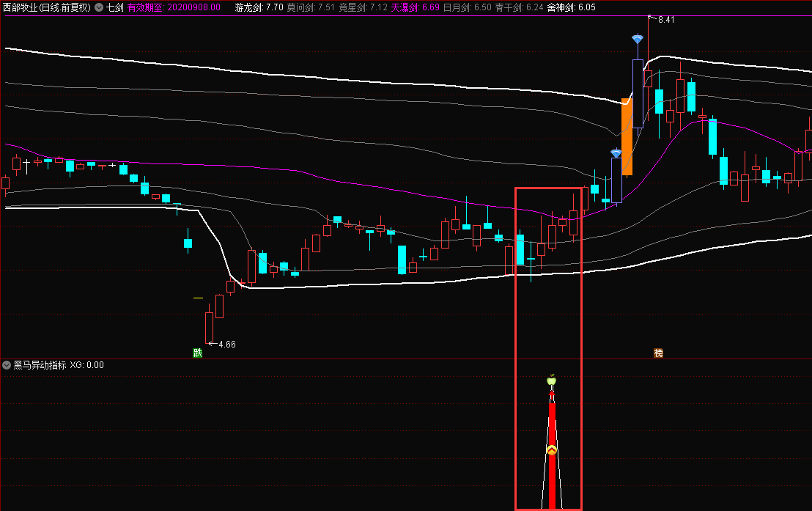
Task: Click the XG: 0.00 value
Action: [87, 365]
